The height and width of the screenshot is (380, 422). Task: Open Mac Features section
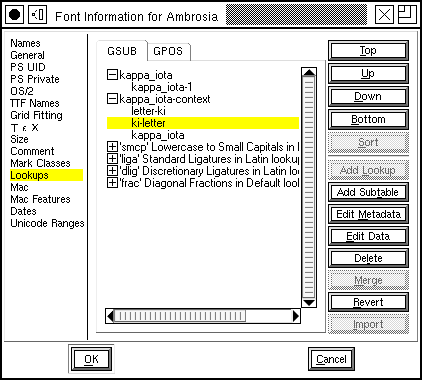tap(40, 199)
